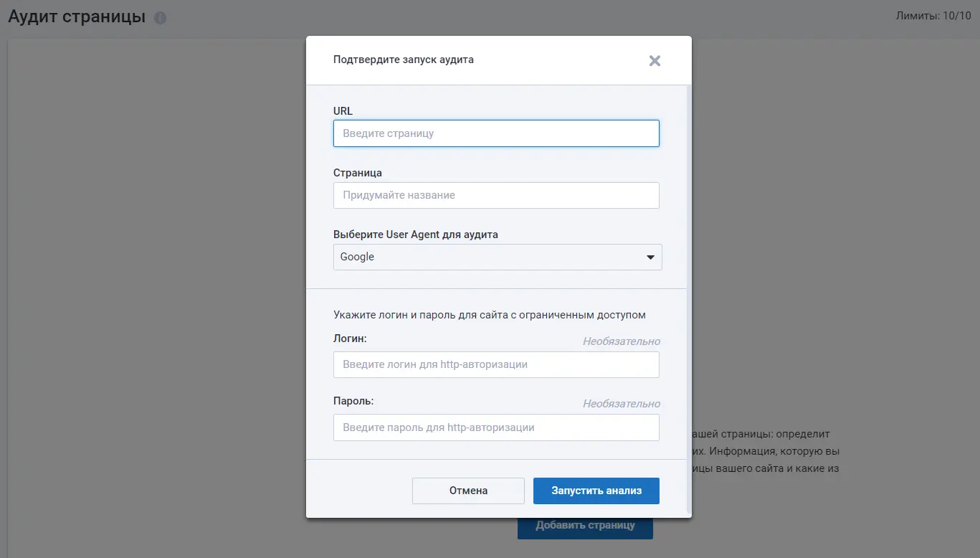Click the "Придумайте название" page name field
The height and width of the screenshot is (558, 980).
coord(495,195)
